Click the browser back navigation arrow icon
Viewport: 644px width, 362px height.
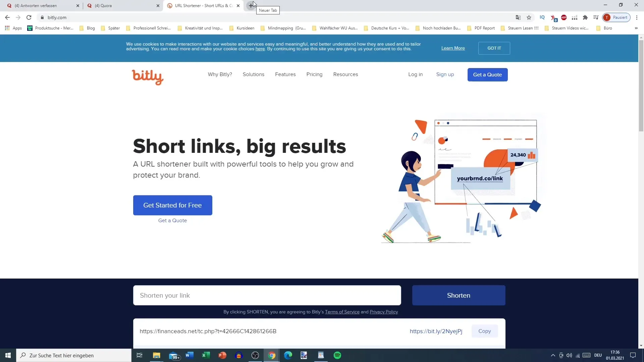[x=7, y=17]
